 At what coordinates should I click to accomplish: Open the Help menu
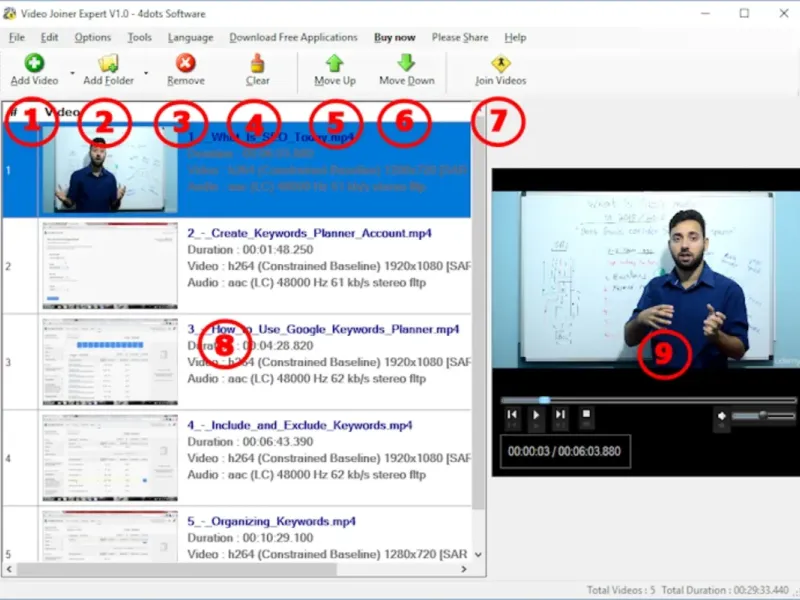tap(515, 37)
